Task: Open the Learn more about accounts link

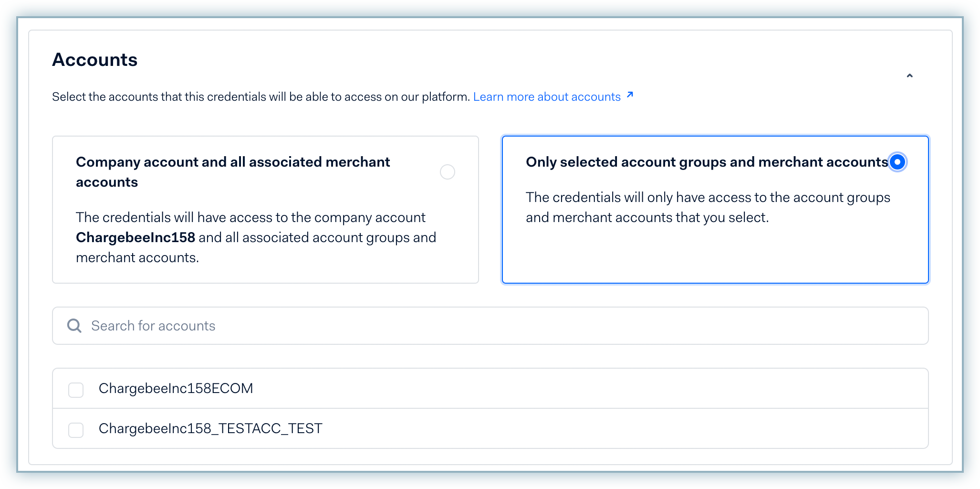Action: pyautogui.click(x=546, y=97)
